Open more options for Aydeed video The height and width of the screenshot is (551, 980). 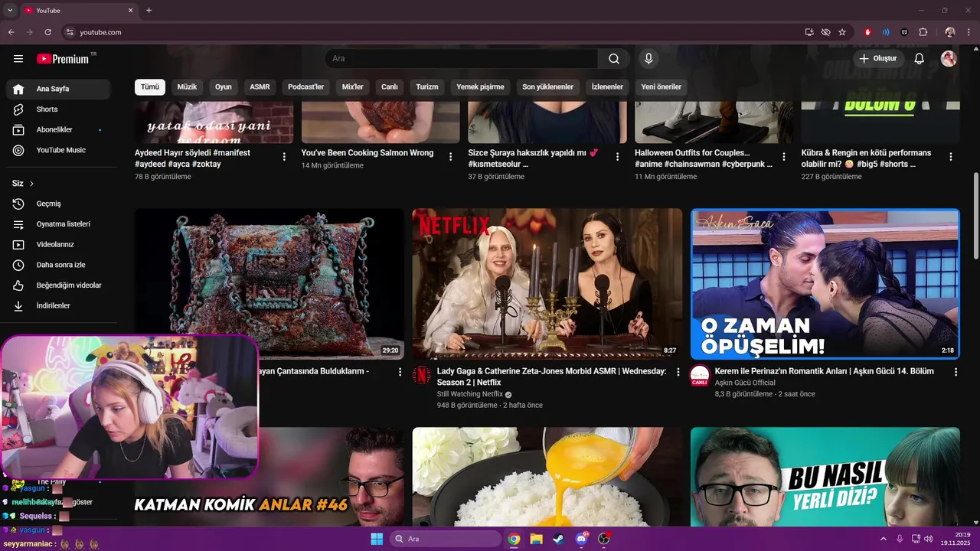[x=284, y=157]
